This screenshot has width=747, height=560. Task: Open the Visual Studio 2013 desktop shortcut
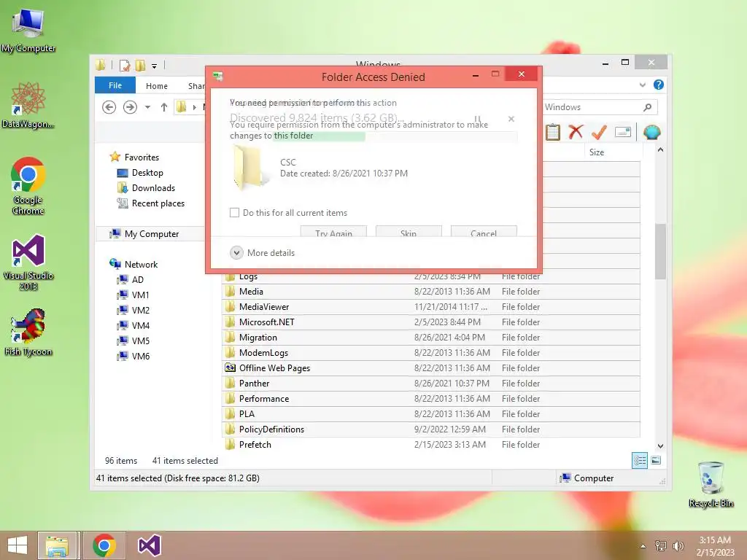(28, 262)
